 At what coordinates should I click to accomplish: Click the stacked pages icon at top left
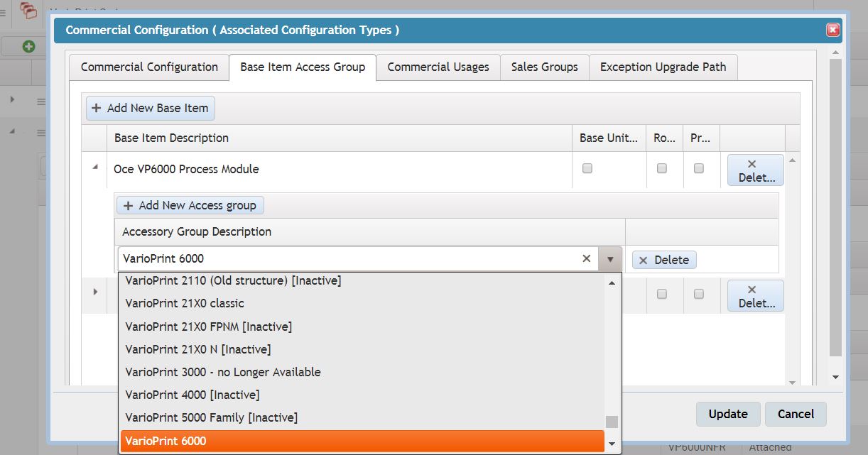coord(28,10)
